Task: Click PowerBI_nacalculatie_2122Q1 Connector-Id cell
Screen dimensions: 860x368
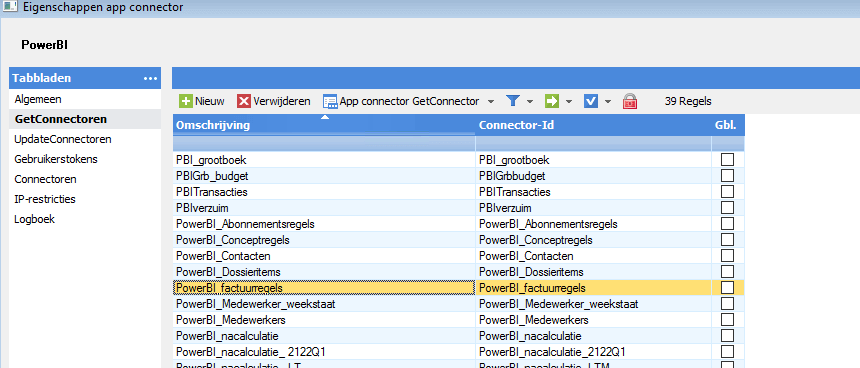Action: coord(593,351)
